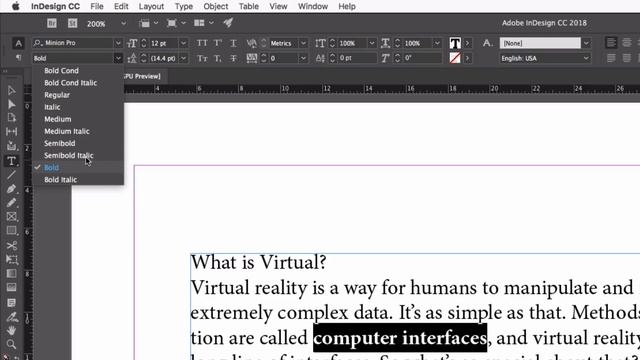The width and height of the screenshot is (640, 360).
Task: Click the text stroke None swatch
Action: (x=455, y=58)
